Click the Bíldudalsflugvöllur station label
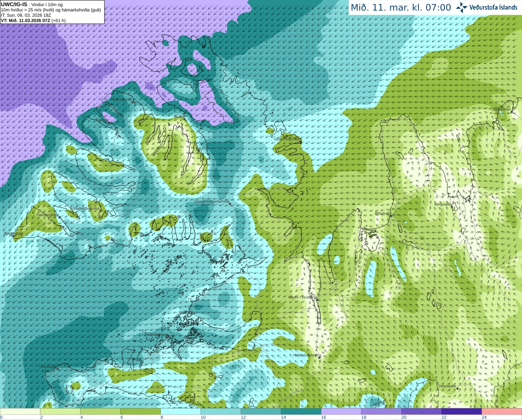This screenshot has height=420, width=522. coord(85,208)
